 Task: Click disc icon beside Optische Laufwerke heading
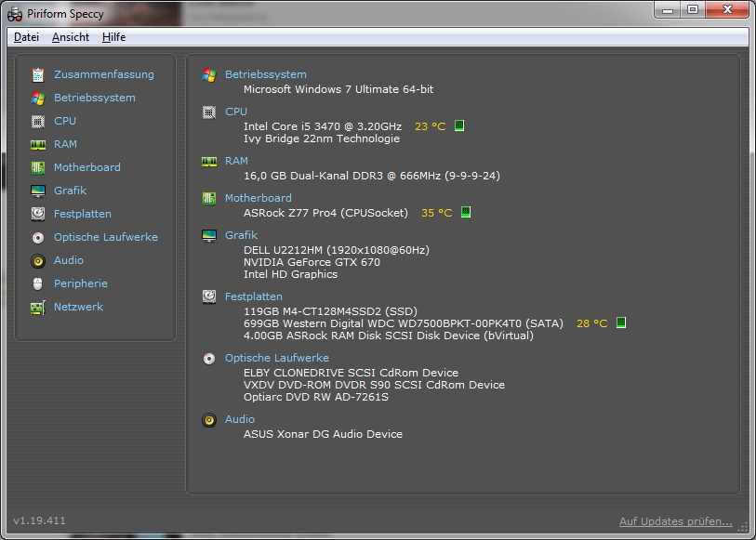pyautogui.click(x=209, y=359)
